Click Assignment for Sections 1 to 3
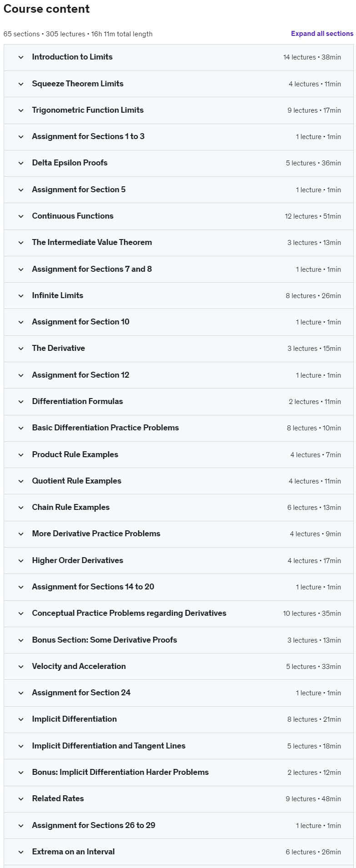356x868 pixels. (88, 136)
